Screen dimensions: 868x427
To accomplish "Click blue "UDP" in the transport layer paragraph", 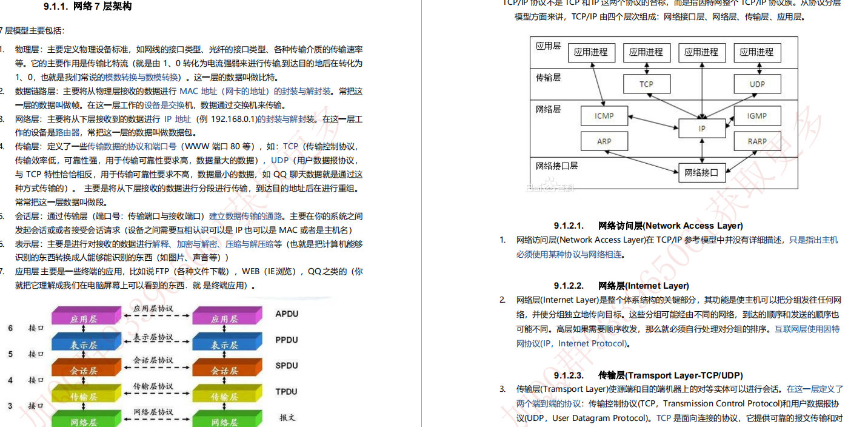I will [279, 160].
